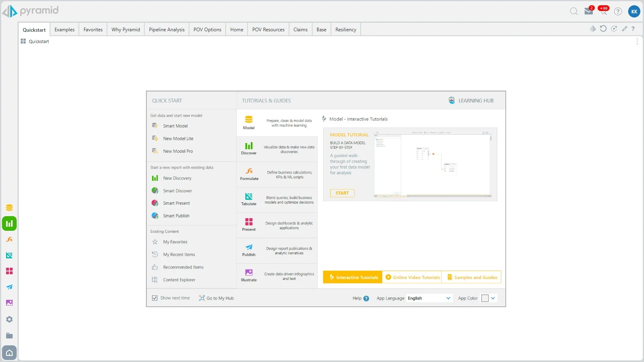The width and height of the screenshot is (644, 362).
Task: Open the three-dot options menu
Action: click(x=637, y=41)
